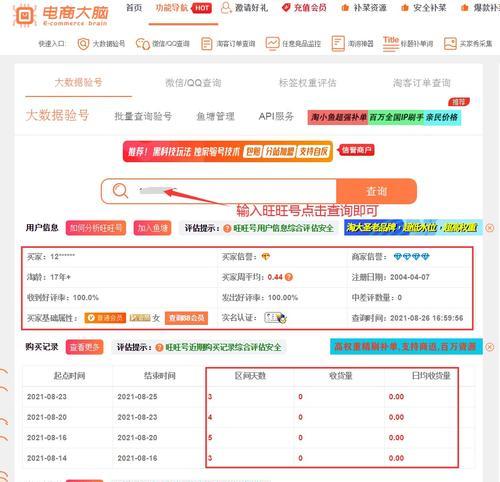Click the red 信誉商户 badge
Image resolution: width=500 pixels, height=482 pixels.
click(356, 150)
